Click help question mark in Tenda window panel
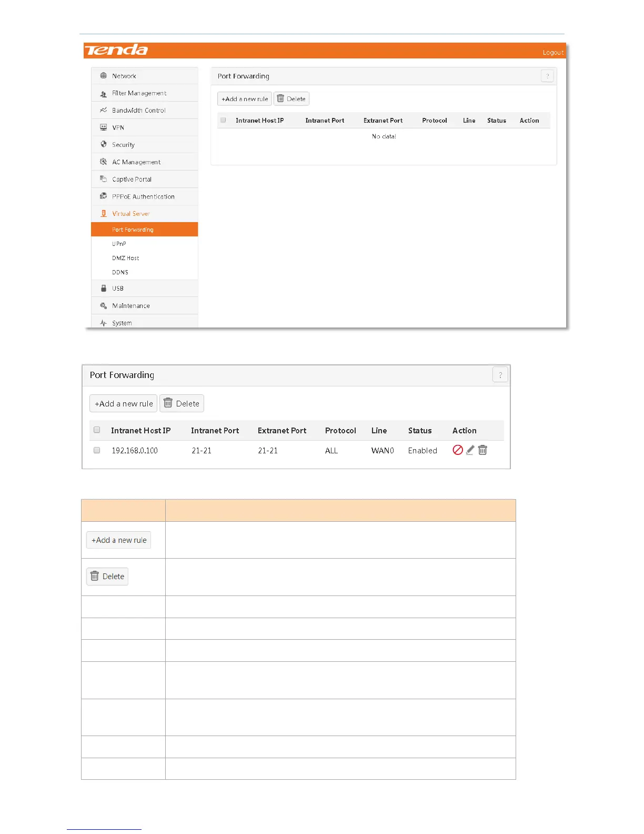Screen dimensions: 644x834 (547, 76)
